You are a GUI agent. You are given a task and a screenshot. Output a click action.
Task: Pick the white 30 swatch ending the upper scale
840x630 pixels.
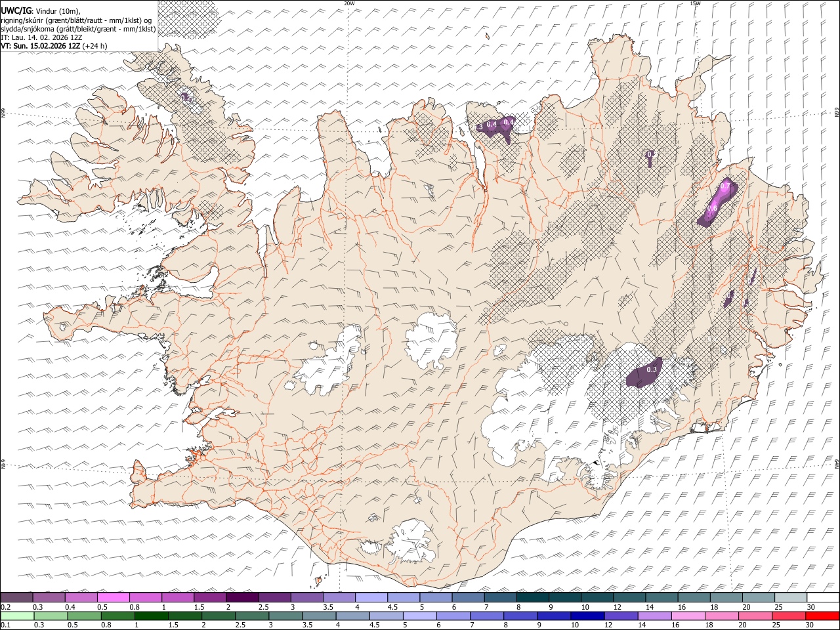pos(823,598)
